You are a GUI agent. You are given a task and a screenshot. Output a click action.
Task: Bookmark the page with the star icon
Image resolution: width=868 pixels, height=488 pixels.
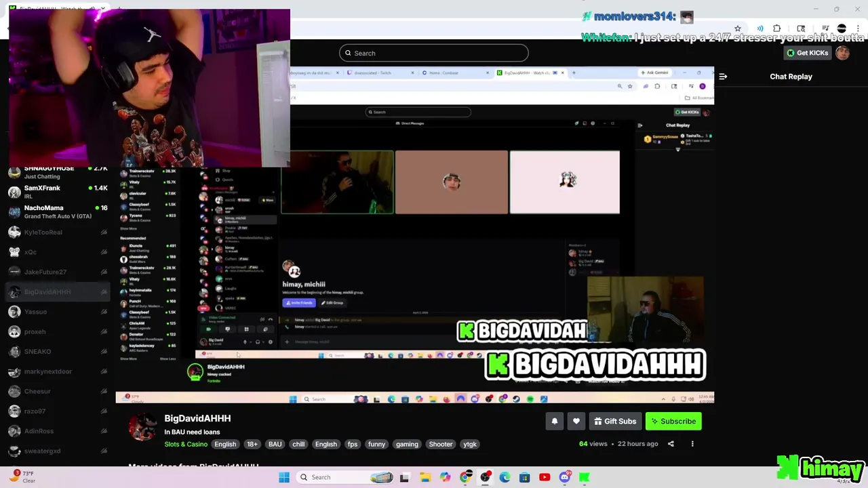point(738,28)
